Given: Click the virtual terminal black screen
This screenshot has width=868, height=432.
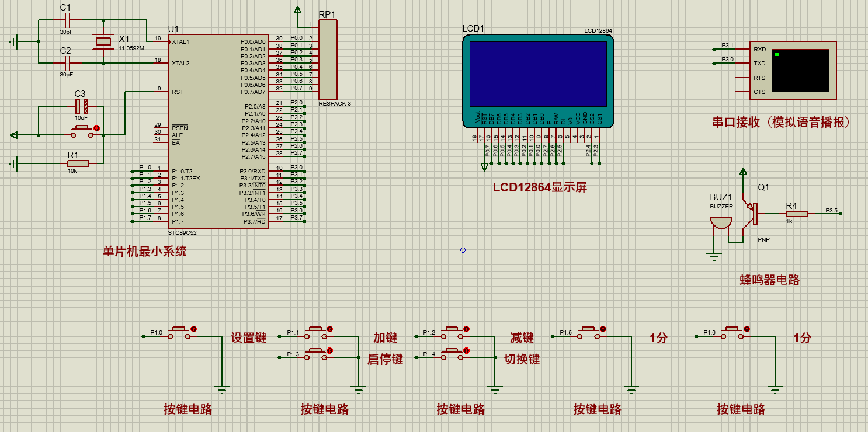Looking at the screenshot, I should [800, 71].
